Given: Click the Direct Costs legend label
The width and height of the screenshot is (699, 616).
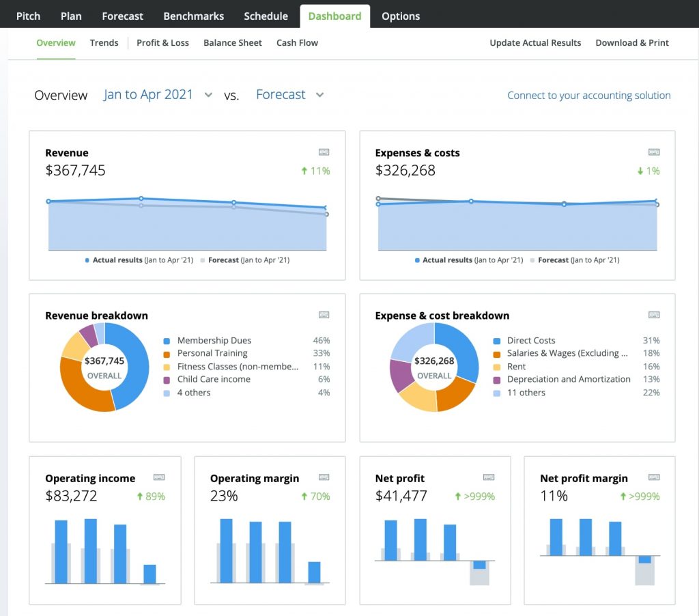Looking at the screenshot, I should (531, 340).
